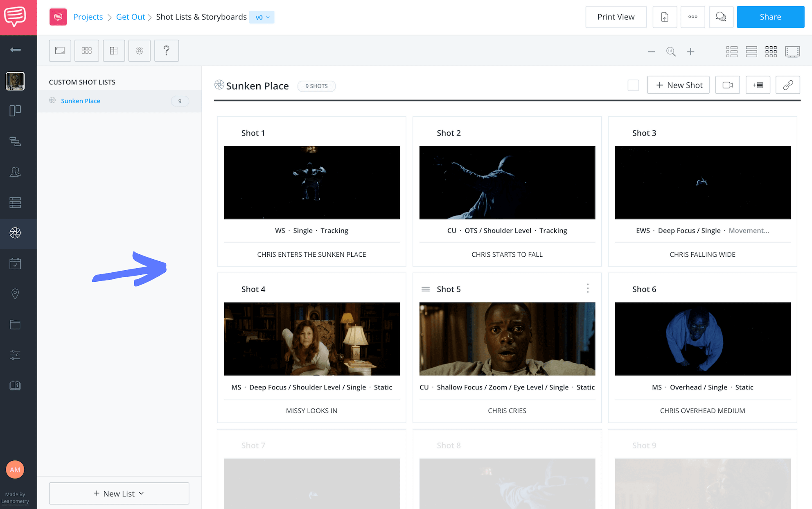Open the script book sidebar icon
This screenshot has height=509, width=812.
pyautogui.click(x=15, y=385)
